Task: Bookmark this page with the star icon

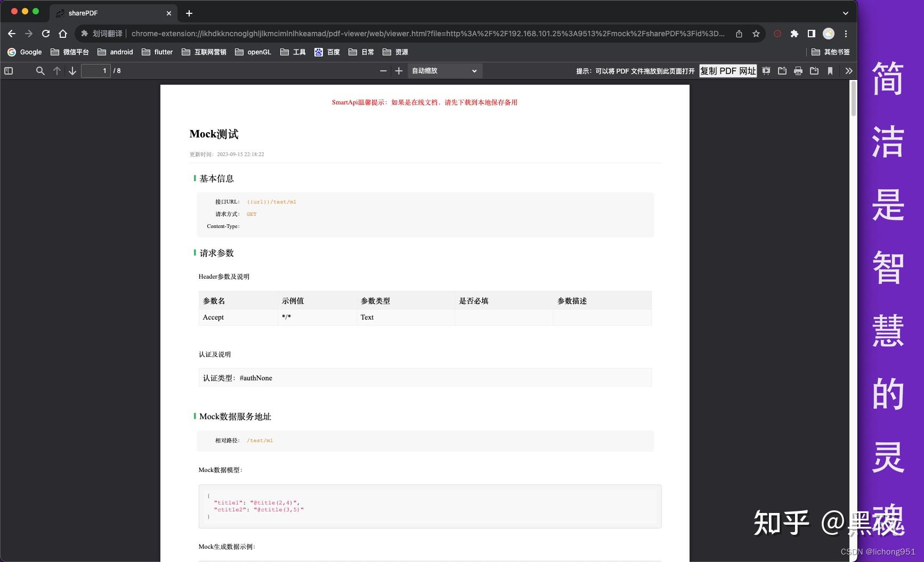Action: 756,33
